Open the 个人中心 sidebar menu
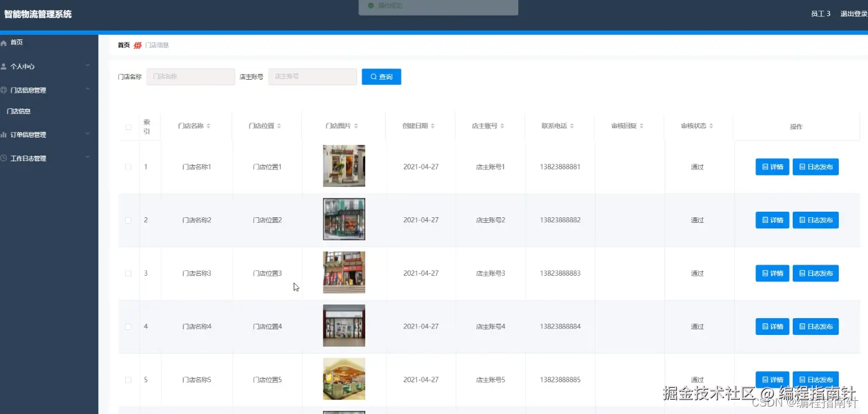 49,66
